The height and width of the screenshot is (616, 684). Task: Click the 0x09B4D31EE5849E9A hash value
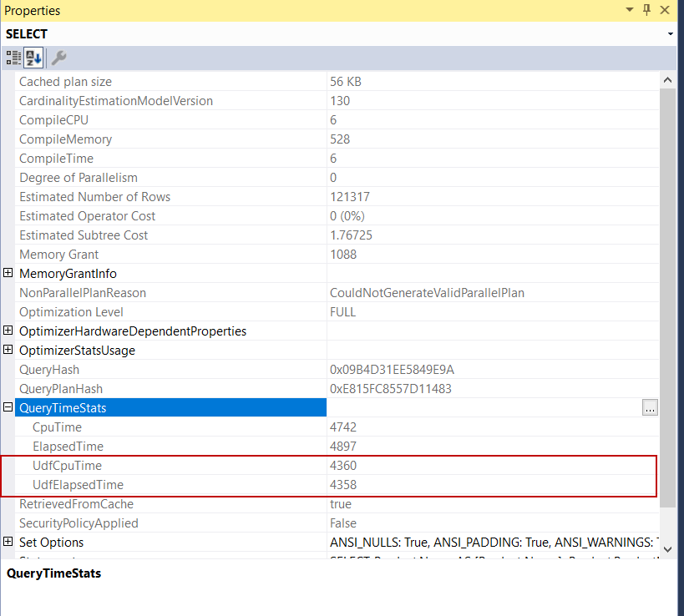tap(392, 369)
